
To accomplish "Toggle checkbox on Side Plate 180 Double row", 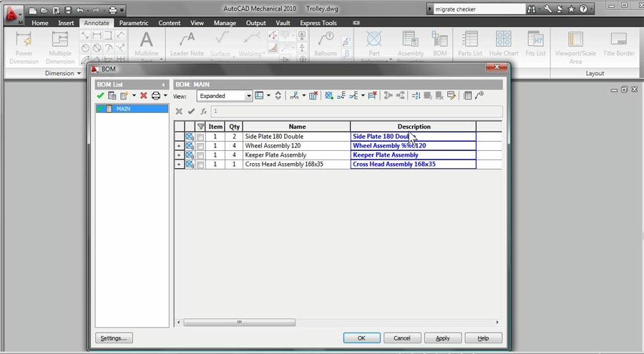I will coord(200,137).
